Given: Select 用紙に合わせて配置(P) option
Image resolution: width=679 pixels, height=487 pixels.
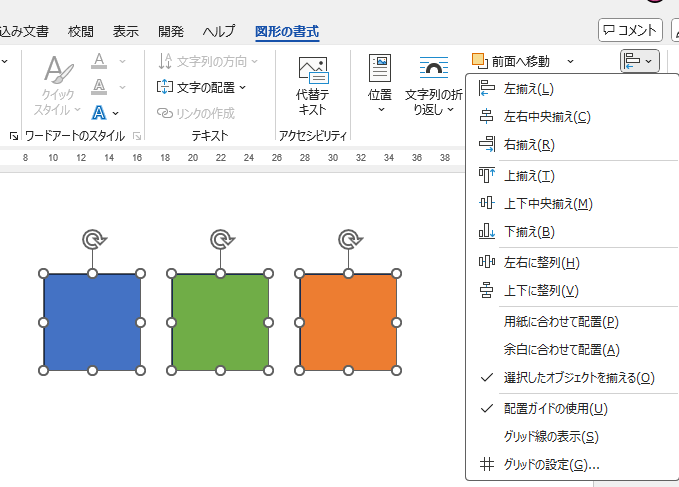Looking at the screenshot, I should (x=574, y=322).
